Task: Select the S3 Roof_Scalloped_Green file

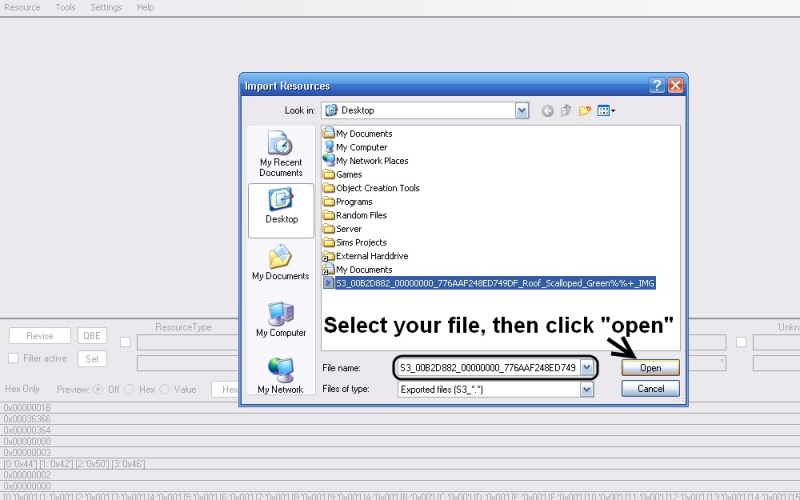Action: coord(489,283)
